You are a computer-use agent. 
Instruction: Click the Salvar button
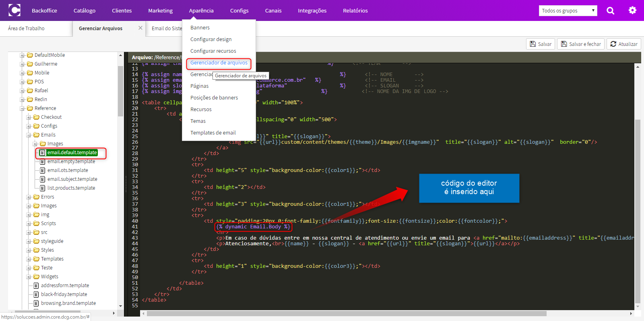541,44
